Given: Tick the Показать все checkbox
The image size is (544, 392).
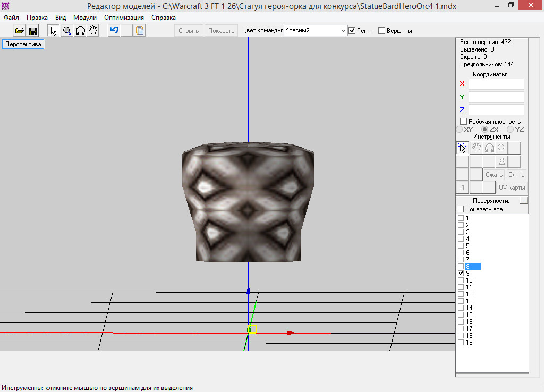Looking at the screenshot, I should coord(461,209).
